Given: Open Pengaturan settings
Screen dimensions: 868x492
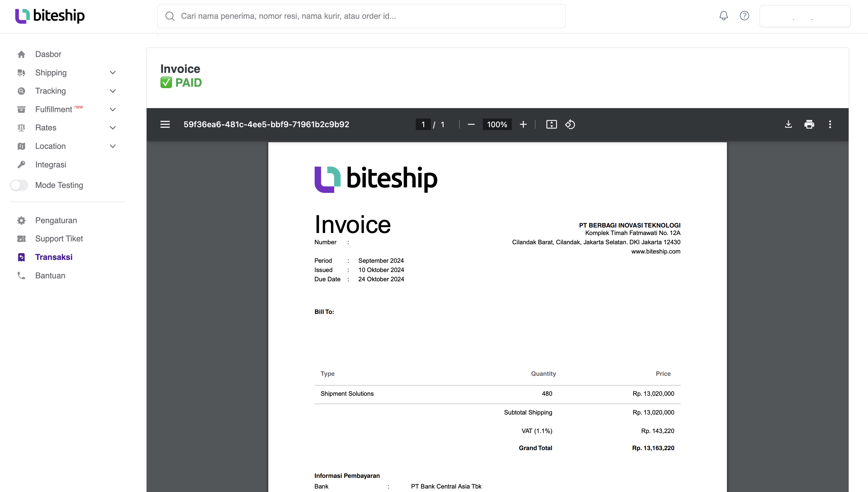Looking at the screenshot, I should [x=56, y=220].
